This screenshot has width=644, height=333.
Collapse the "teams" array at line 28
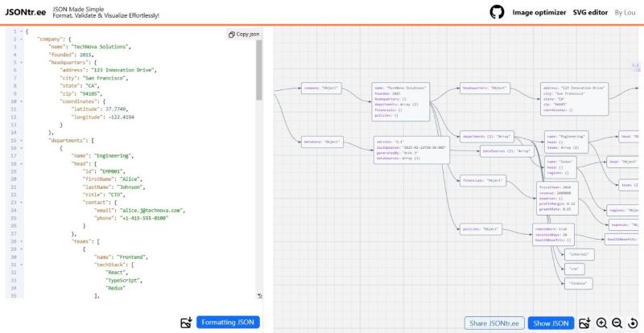[x=22, y=242]
